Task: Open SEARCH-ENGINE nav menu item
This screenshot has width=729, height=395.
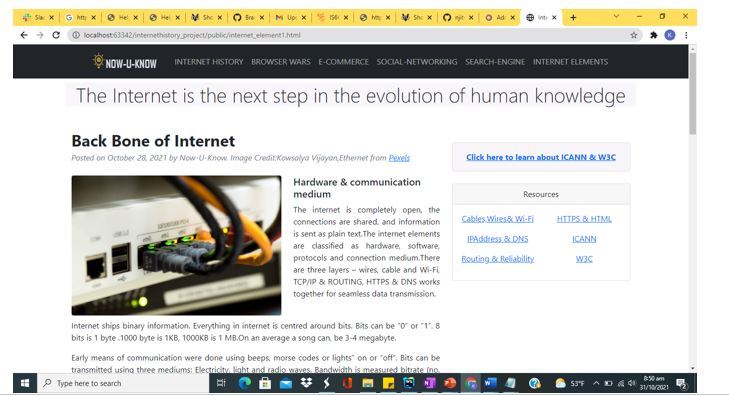Action: [x=495, y=62]
